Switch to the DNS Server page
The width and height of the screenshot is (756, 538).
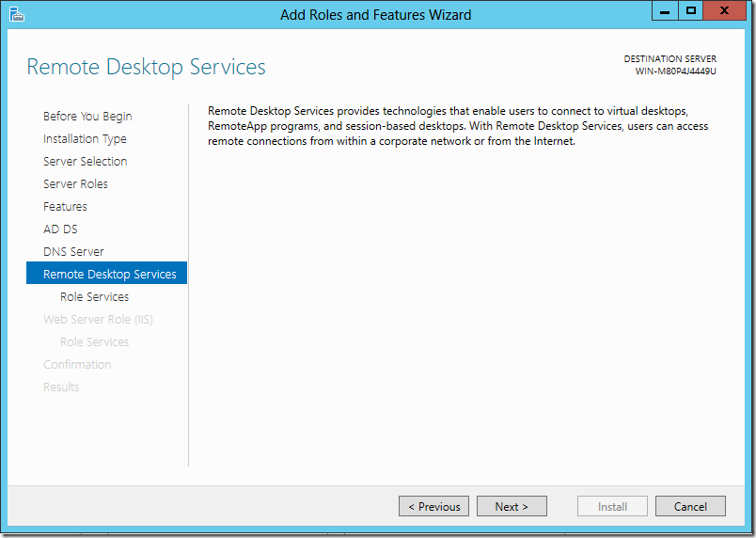click(73, 251)
